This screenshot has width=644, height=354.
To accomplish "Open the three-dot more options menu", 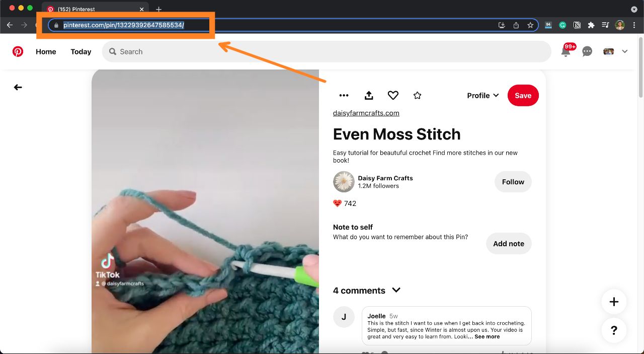I will (344, 95).
